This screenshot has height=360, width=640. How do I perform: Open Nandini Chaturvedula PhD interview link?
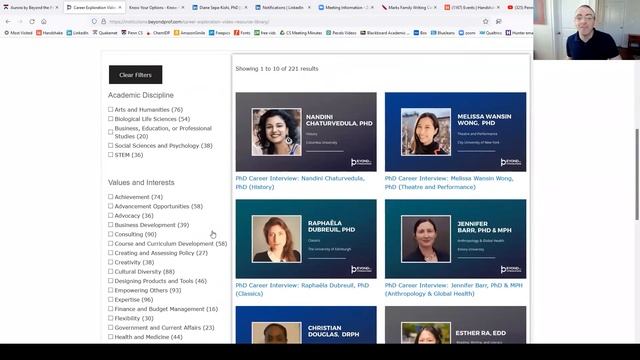pos(300,182)
